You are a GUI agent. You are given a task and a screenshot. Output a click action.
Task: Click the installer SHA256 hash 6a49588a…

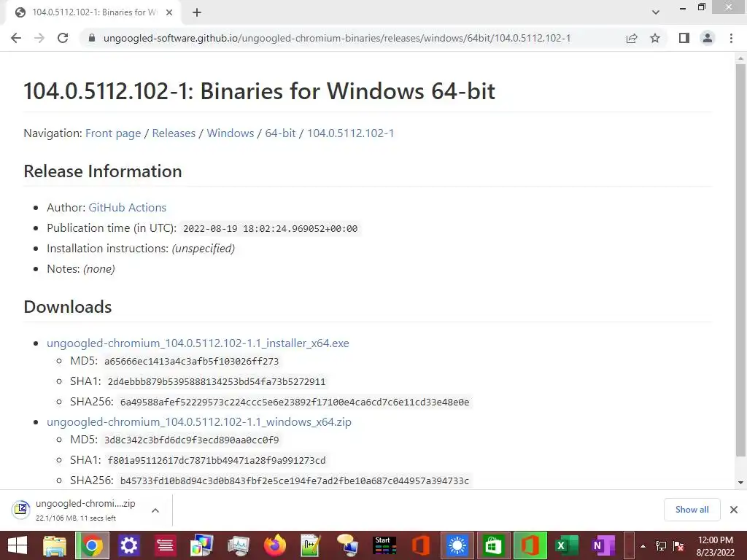(295, 402)
